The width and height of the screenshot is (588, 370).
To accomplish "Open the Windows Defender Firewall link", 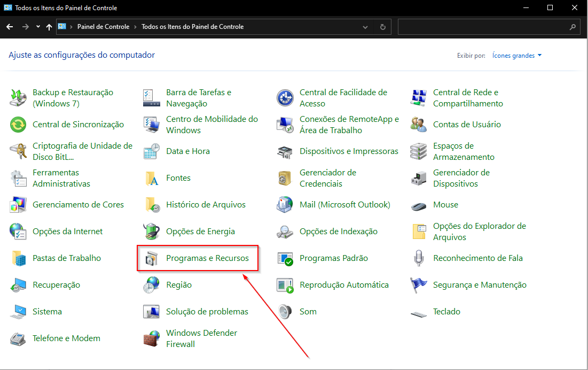I will click(201, 338).
